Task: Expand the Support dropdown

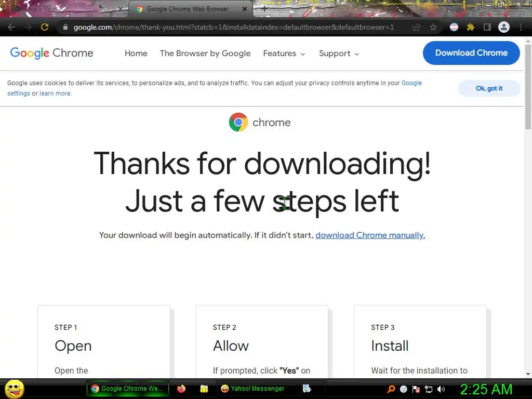Action: coord(339,54)
